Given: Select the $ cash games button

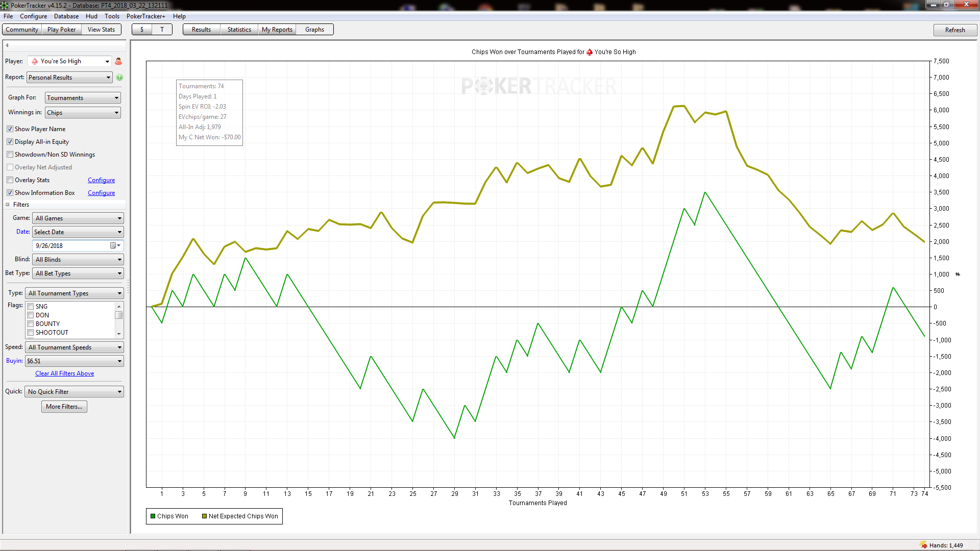Looking at the screenshot, I should pyautogui.click(x=142, y=30).
